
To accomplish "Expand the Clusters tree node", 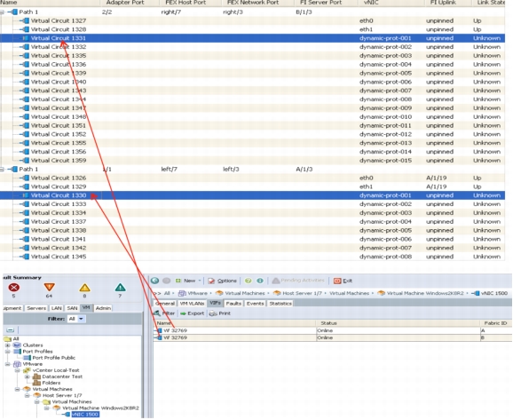I will (7, 345).
